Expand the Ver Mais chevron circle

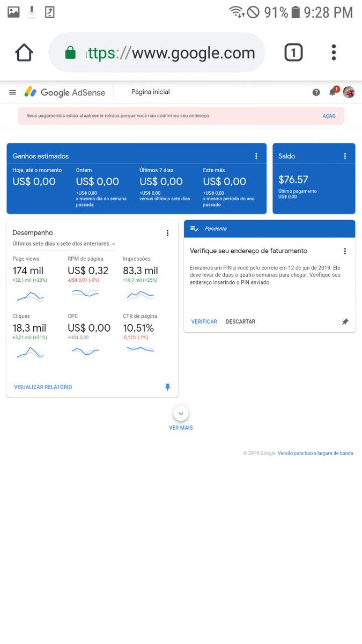[181, 413]
